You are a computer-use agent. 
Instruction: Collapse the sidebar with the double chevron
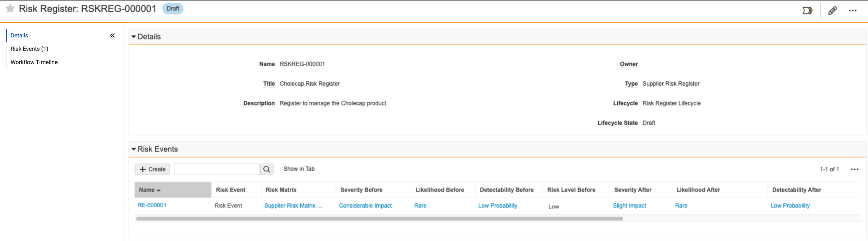[112, 35]
